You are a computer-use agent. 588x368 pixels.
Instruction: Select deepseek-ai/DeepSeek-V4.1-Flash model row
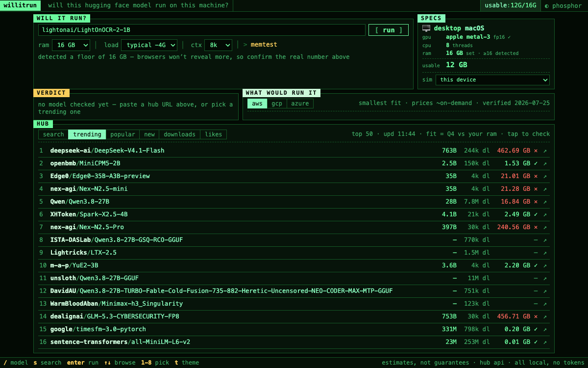coord(294,151)
